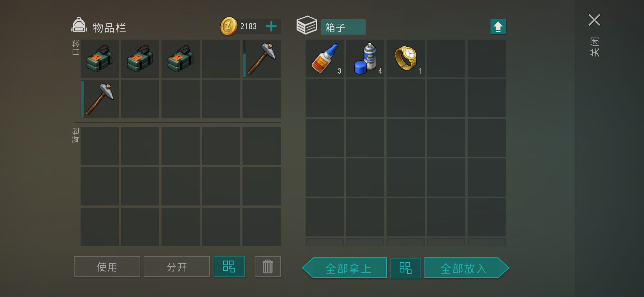Click the box upgrade arrow button

click(x=498, y=27)
